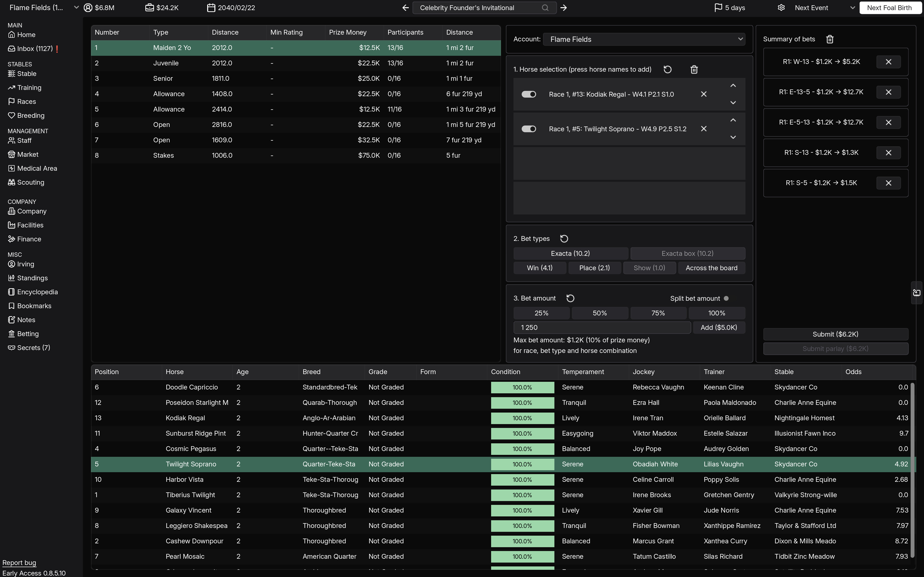The image size is (924, 577).
Task: Toggle off Twilight Soprano's selection switch
Action: [528, 129]
